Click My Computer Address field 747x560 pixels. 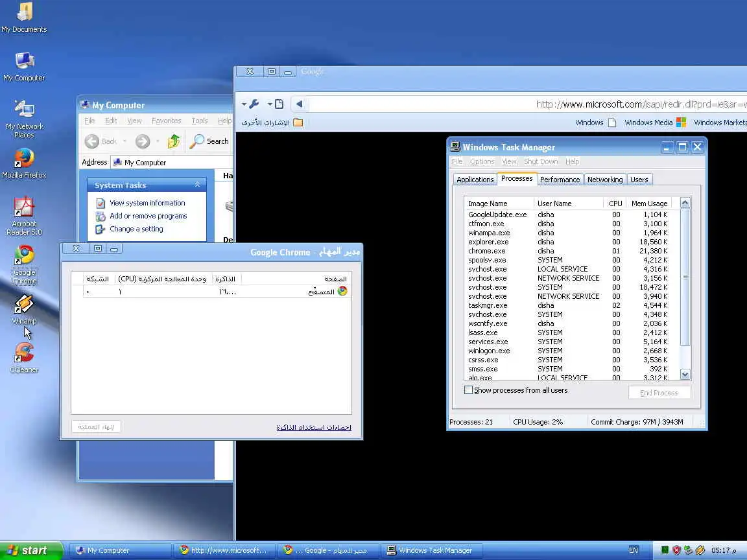pyautogui.click(x=172, y=163)
